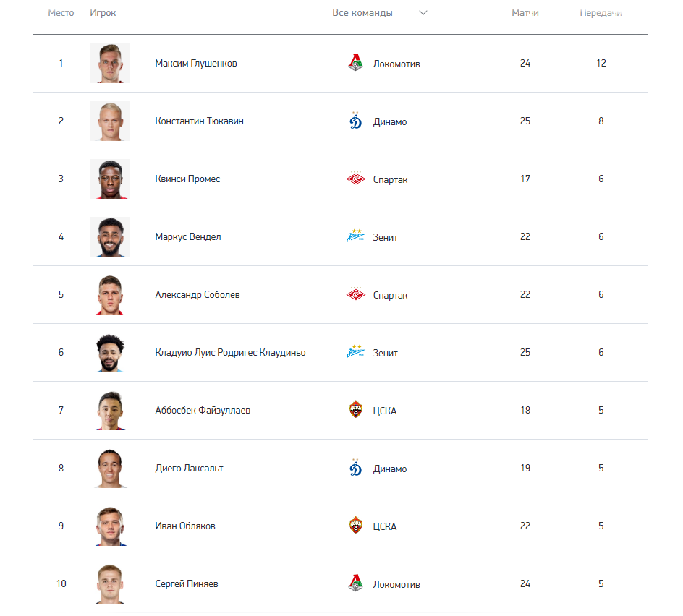Open player profile Максим Глушенков
The width and height of the screenshot is (683, 616).
pyautogui.click(x=196, y=63)
